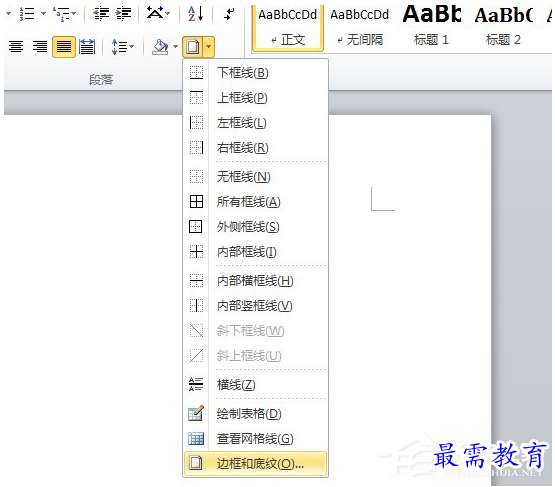
Task: Expand the numbered list dropdown arrow
Action: pos(43,14)
